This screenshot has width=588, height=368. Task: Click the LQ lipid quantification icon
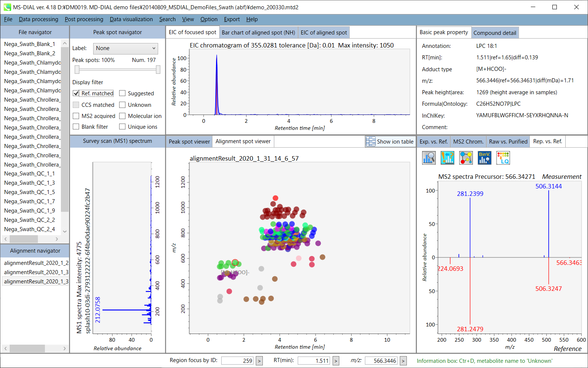tap(503, 158)
